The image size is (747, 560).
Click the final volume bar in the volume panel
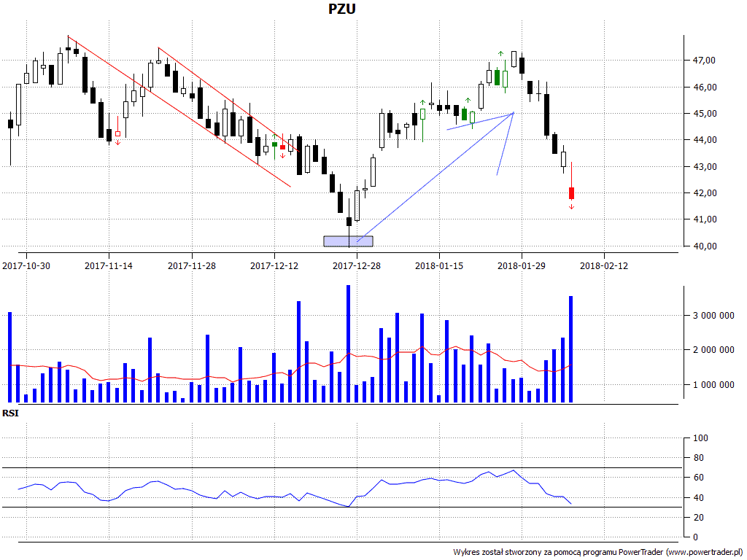570,349
